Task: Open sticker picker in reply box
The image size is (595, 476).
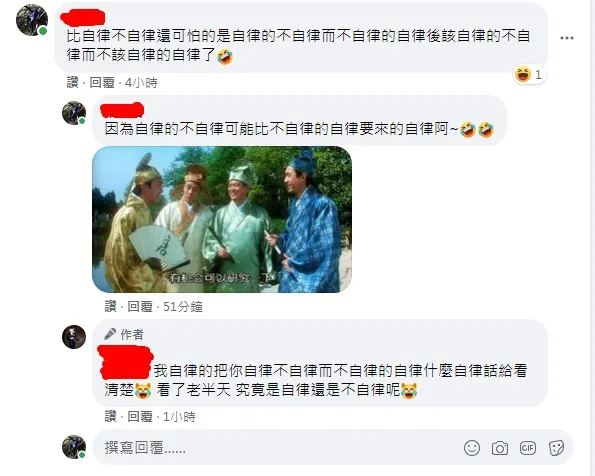Action: point(556,448)
